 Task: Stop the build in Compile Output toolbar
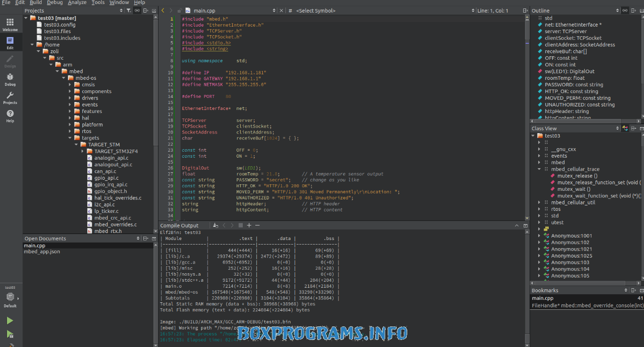(240, 225)
